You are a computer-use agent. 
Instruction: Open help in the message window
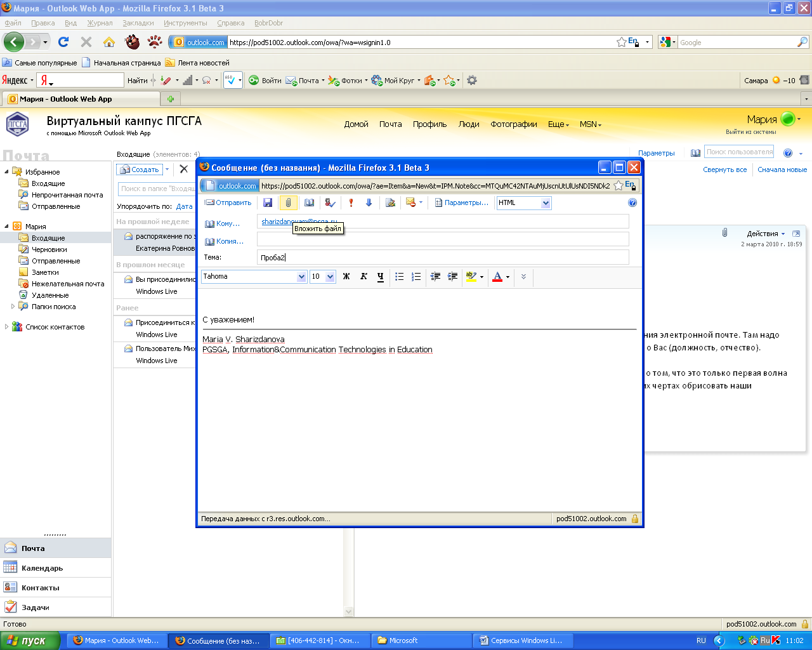coord(632,202)
